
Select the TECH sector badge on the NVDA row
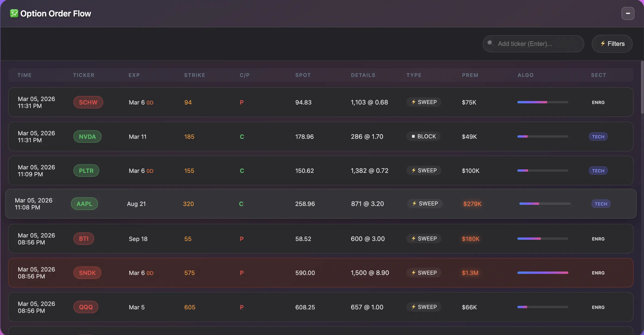coord(598,136)
